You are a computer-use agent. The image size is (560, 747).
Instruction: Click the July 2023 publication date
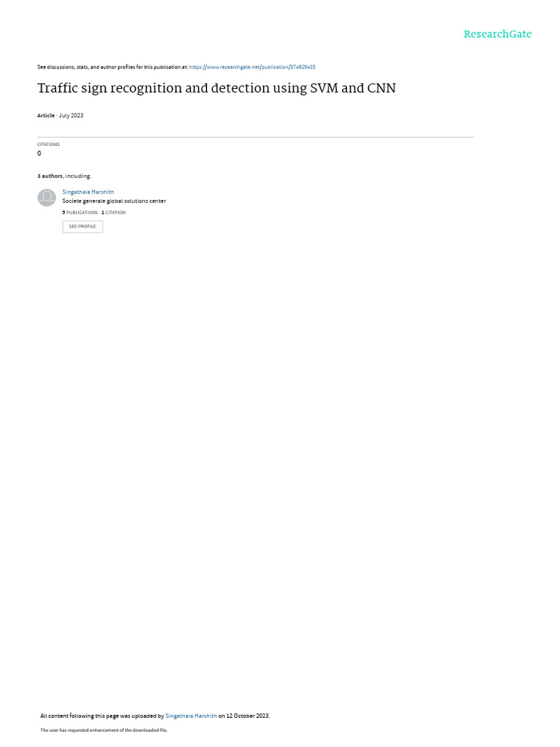[x=71, y=116]
